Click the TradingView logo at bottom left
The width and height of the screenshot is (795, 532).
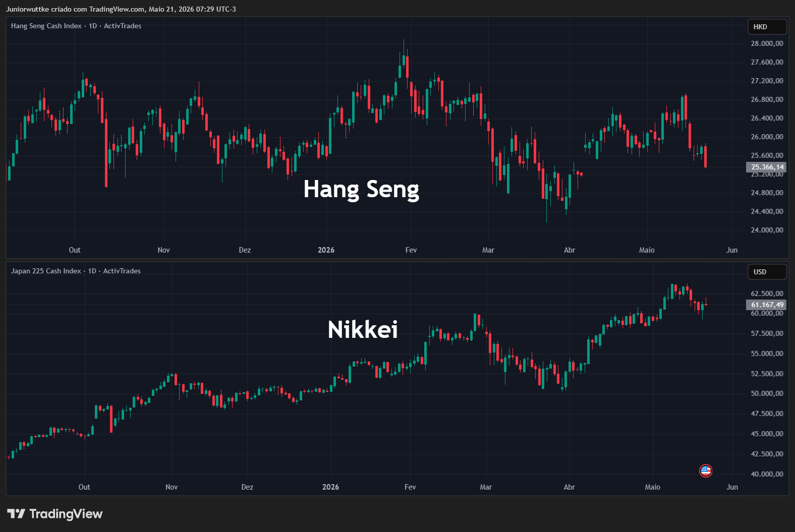[x=54, y=514]
